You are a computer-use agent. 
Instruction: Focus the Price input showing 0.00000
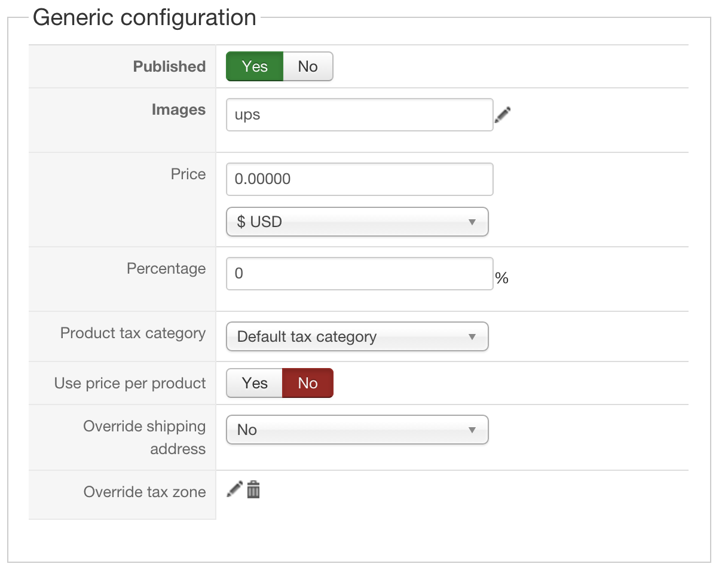click(359, 179)
